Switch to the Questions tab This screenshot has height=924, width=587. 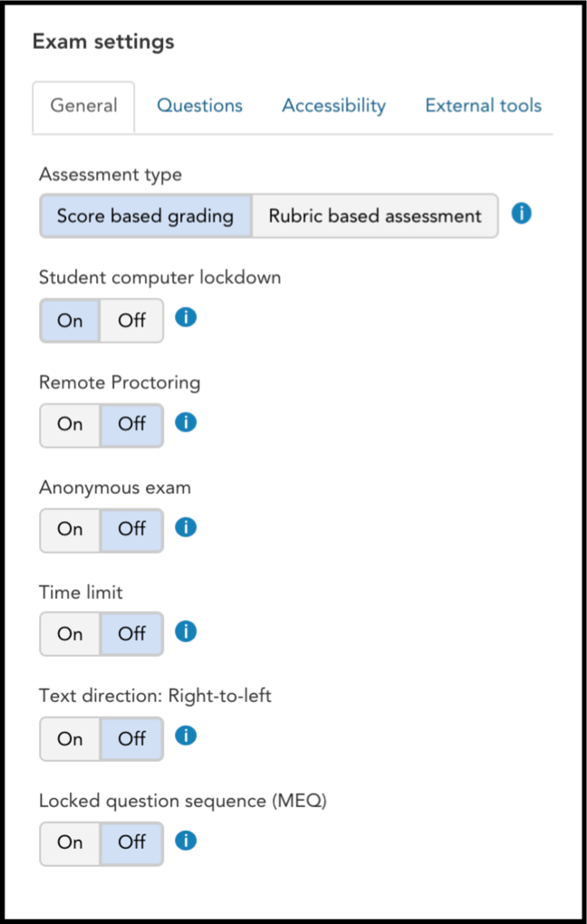pyautogui.click(x=200, y=105)
